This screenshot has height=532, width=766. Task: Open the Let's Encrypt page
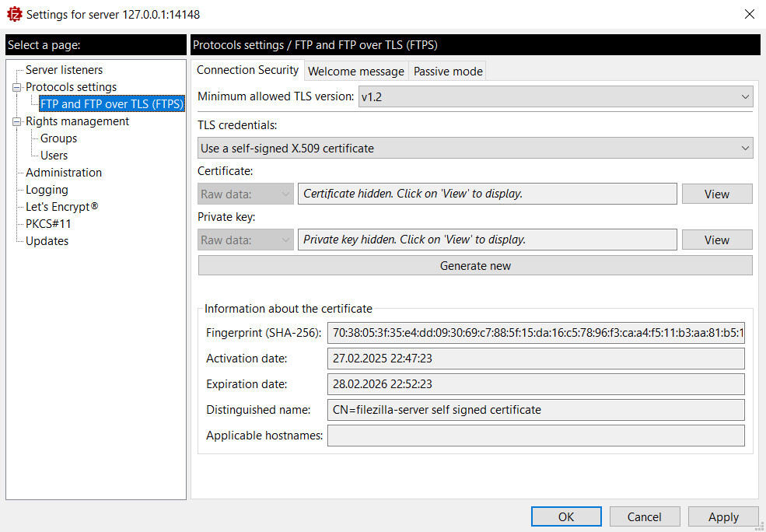click(x=62, y=207)
